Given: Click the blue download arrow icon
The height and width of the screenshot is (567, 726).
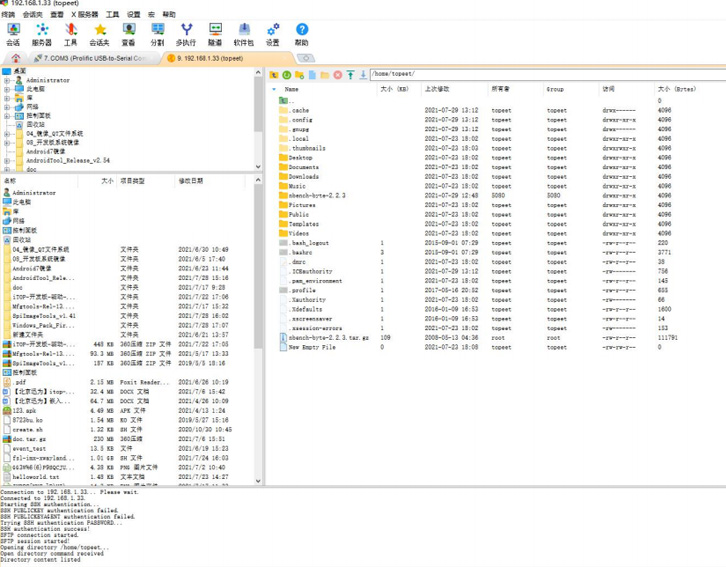Looking at the screenshot, I should [363, 75].
